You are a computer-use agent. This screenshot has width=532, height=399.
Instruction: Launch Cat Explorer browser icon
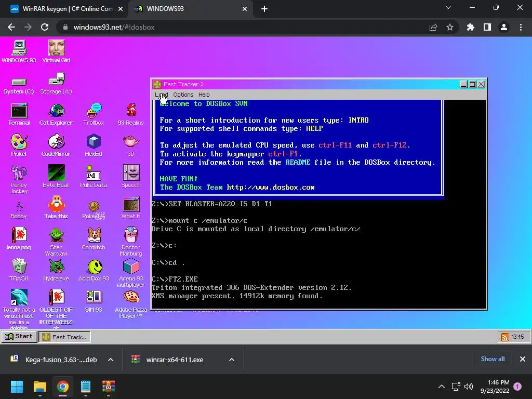56,114
